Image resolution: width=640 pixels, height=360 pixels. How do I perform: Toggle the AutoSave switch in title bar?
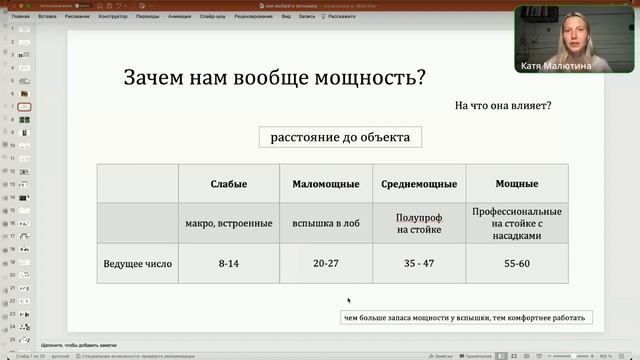pos(83,6)
